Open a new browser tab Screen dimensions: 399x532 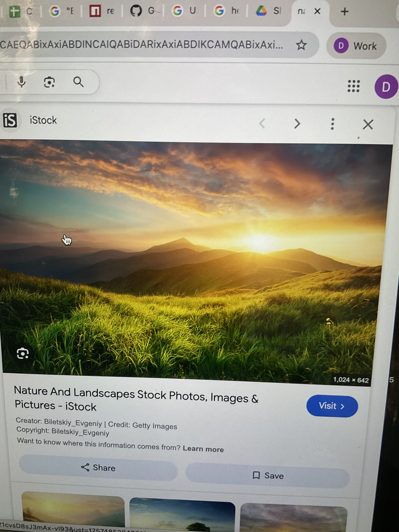345,11
